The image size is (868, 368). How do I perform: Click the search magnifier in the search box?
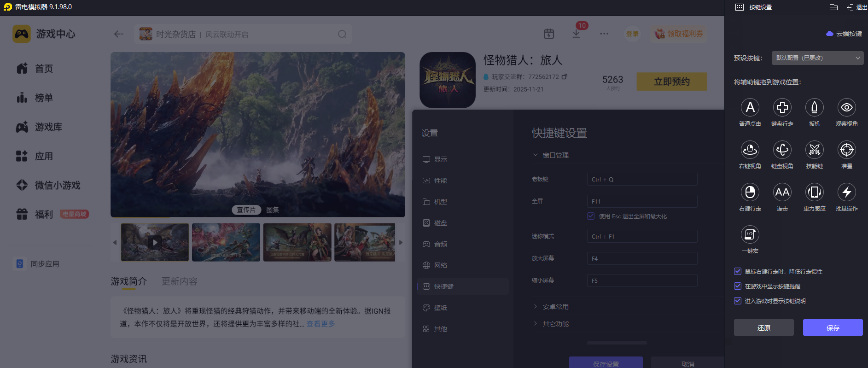click(x=342, y=34)
